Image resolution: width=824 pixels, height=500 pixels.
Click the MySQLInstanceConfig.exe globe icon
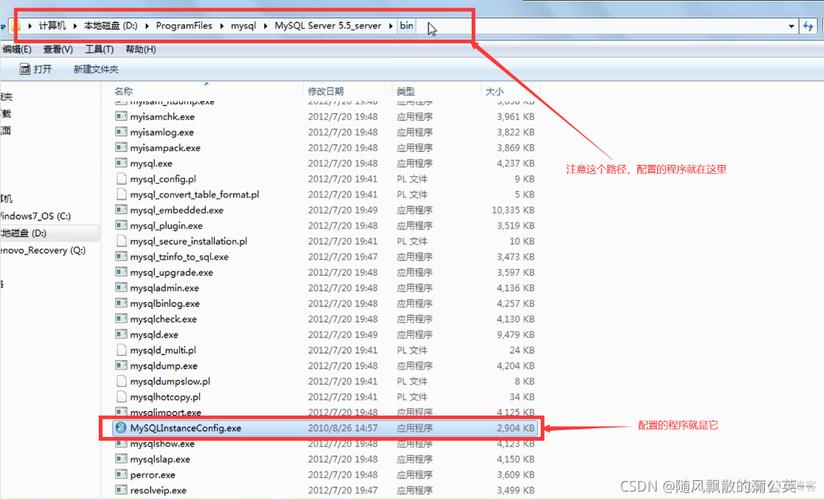point(121,428)
